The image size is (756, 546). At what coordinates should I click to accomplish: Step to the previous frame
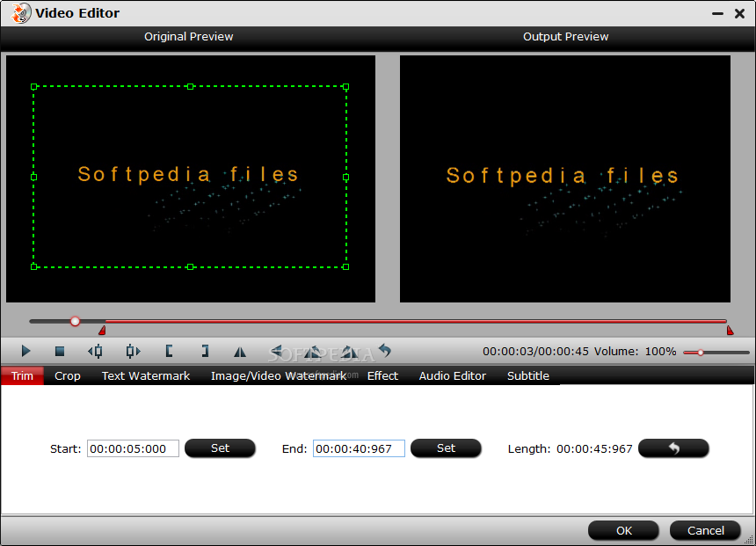click(x=95, y=351)
